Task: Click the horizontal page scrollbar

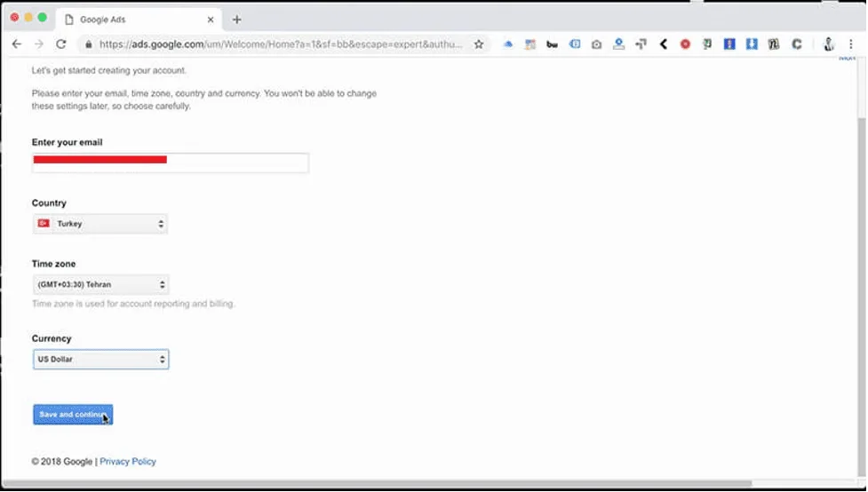Action: [377, 484]
